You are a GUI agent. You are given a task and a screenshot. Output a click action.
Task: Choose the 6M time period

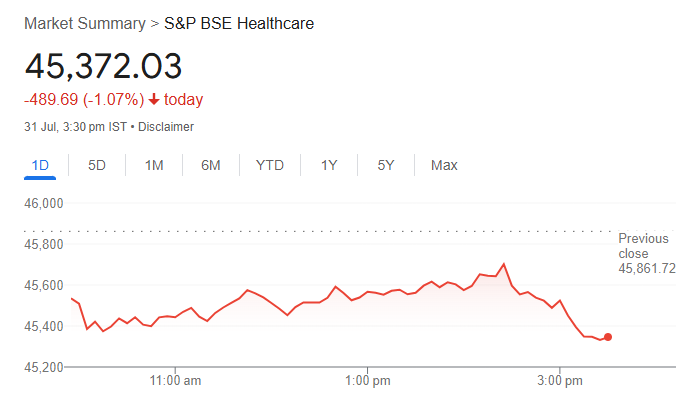point(210,165)
